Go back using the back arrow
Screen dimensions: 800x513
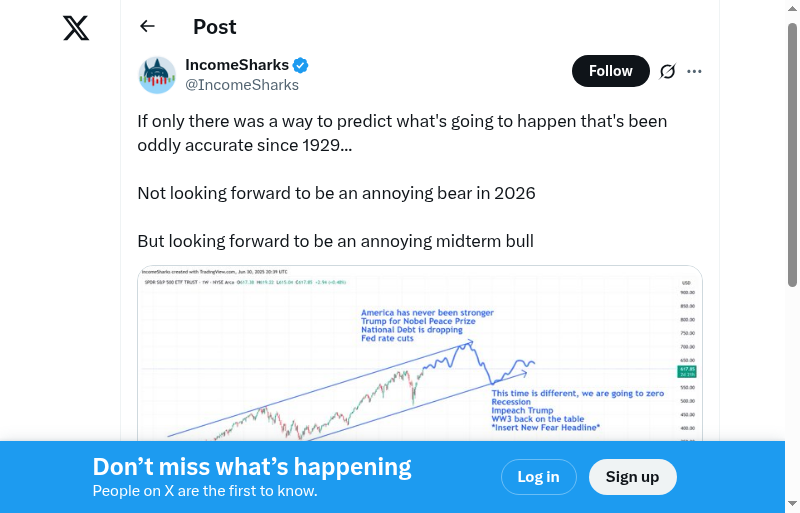point(148,27)
